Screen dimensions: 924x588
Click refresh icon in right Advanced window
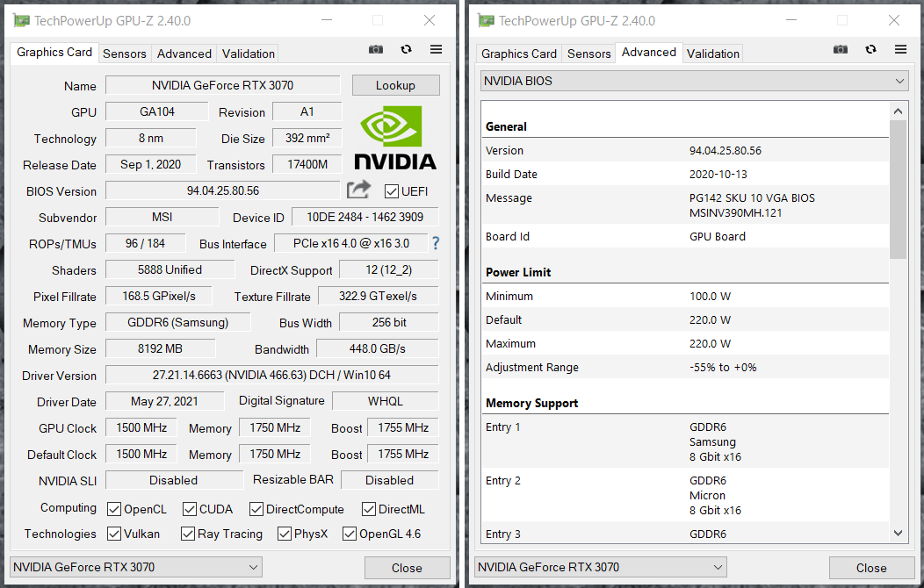(870, 49)
